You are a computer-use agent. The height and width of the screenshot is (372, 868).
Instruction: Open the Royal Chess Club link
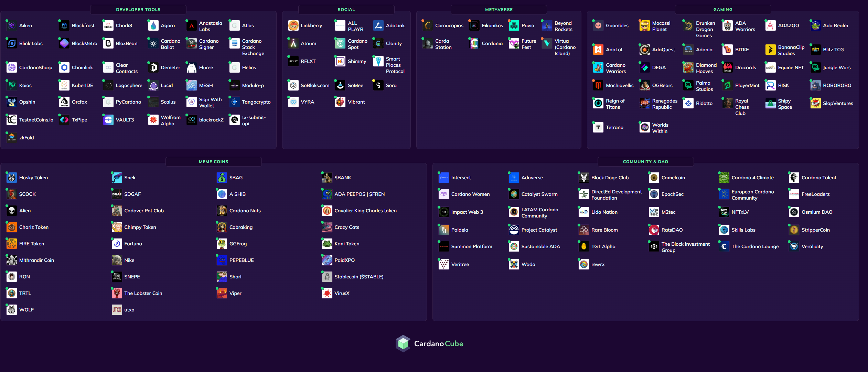(x=742, y=107)
